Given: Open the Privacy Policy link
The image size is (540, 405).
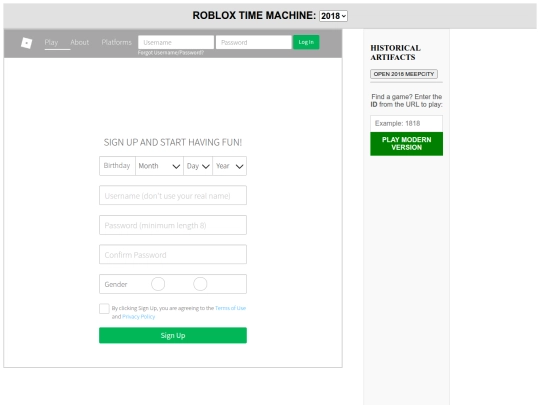Looking at the screenshot, I should click(x=138, y=316).
